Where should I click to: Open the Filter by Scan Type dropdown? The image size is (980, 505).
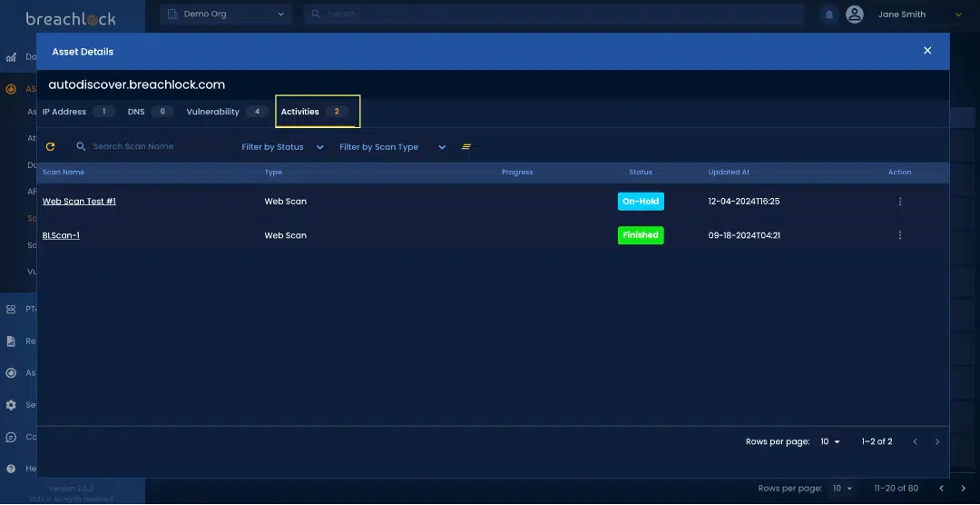click(393, 147)
